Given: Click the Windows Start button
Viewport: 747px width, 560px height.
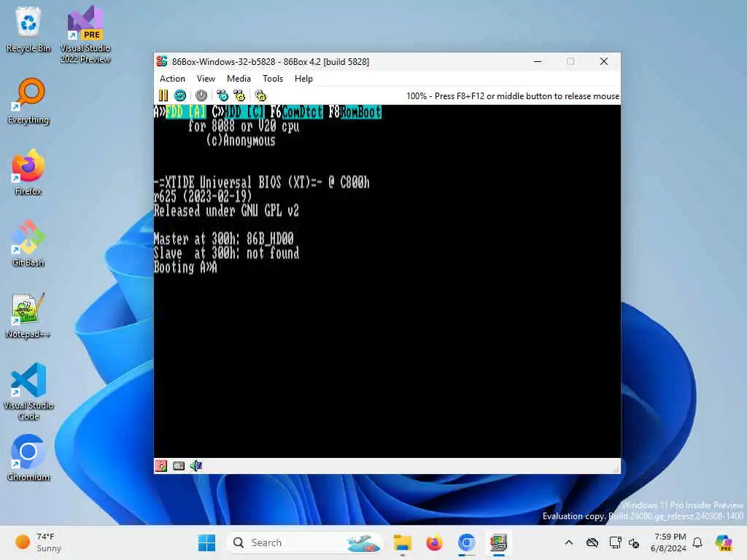Looking at the screenshot, I should (206, 542).
